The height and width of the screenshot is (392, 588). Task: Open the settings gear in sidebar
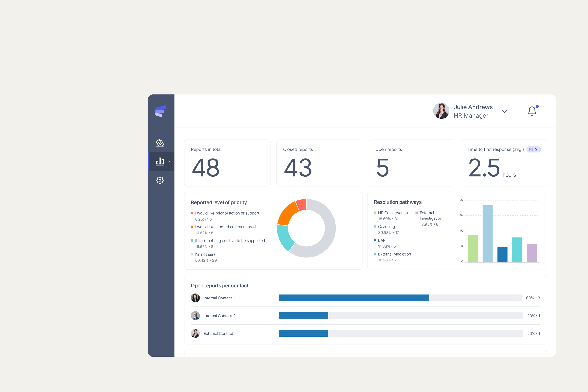click(160, 180)
